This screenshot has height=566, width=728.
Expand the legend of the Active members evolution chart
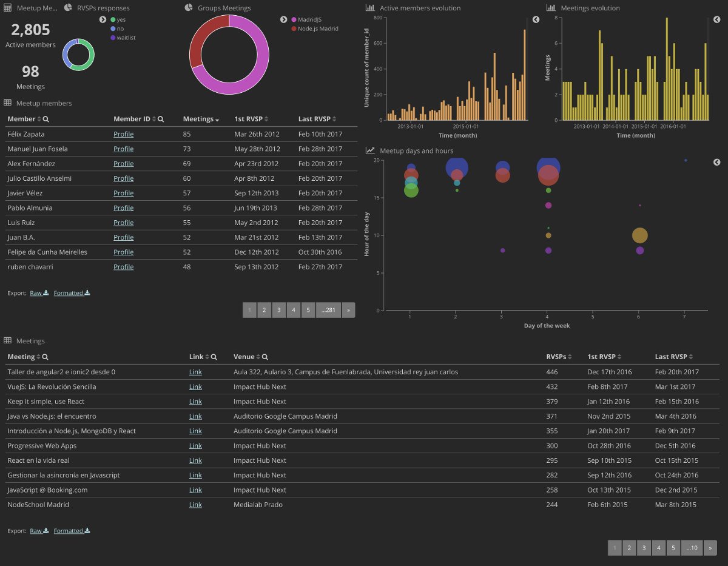pos(536,19)
